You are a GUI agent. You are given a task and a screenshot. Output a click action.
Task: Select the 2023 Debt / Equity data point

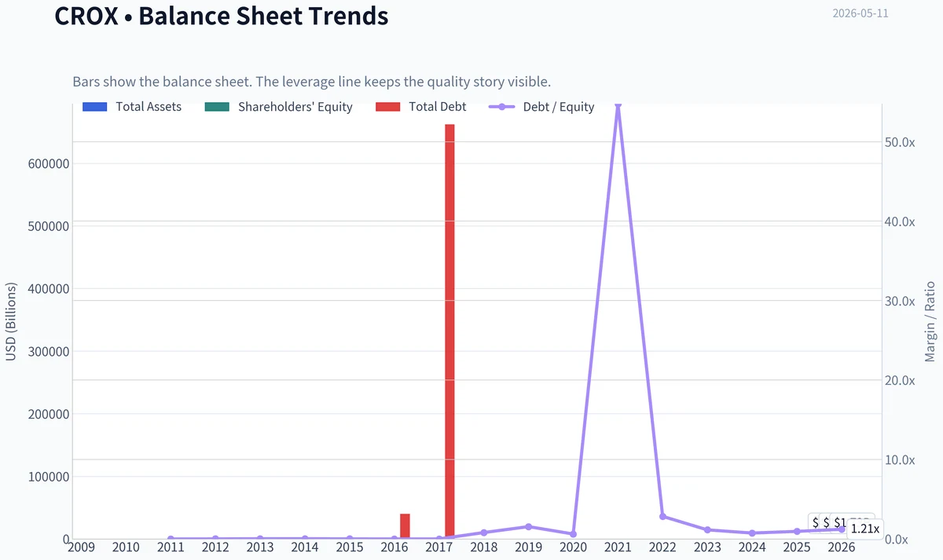707,530
